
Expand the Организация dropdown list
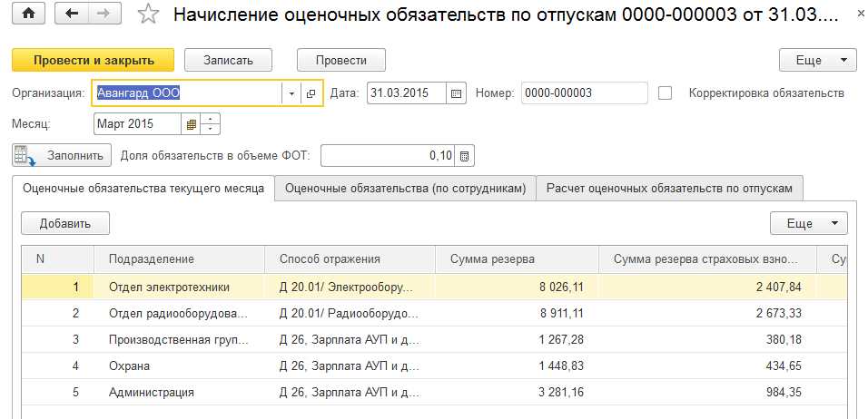click(x=291, y=93)
